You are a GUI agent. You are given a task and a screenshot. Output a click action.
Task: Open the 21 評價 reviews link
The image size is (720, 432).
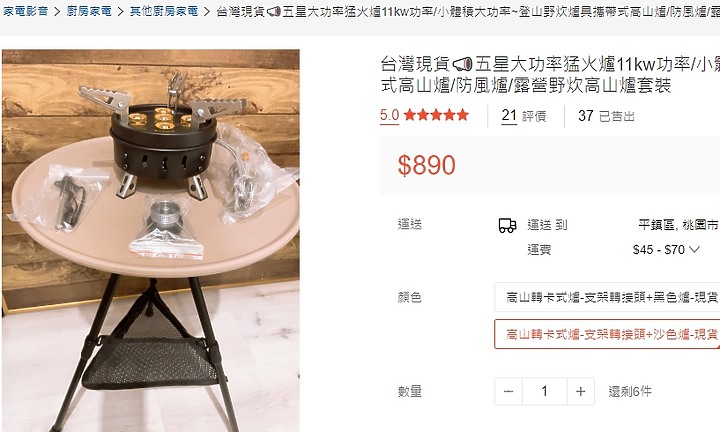point(524,115)
